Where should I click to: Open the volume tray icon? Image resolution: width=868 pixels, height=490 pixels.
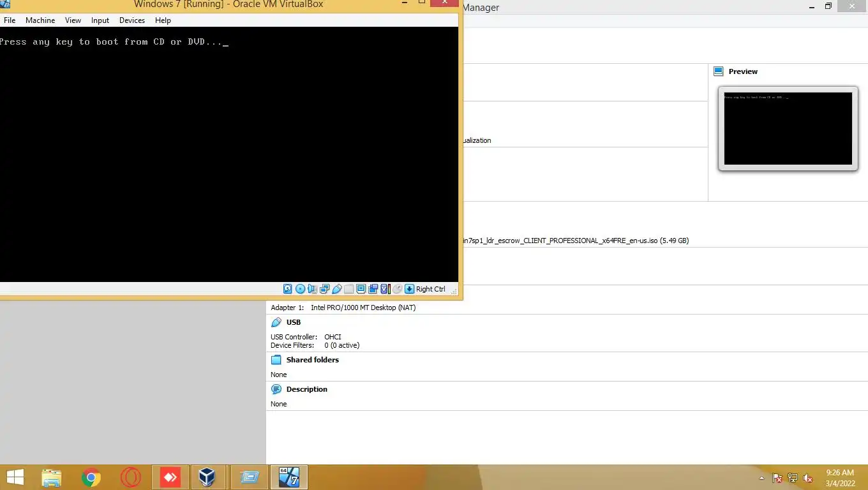pyautogui.click(x=808, y=478)
